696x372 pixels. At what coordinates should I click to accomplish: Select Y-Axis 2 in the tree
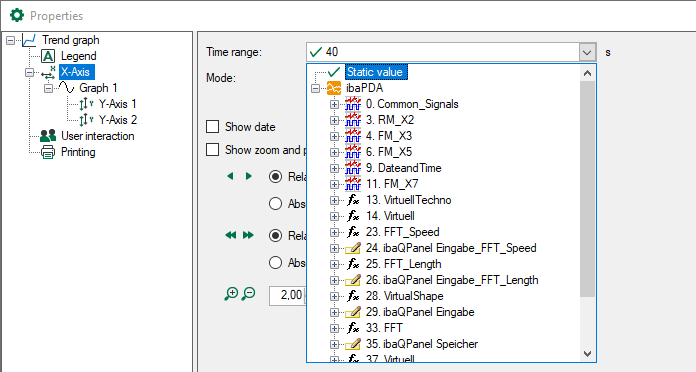click(x=118, y=120)
